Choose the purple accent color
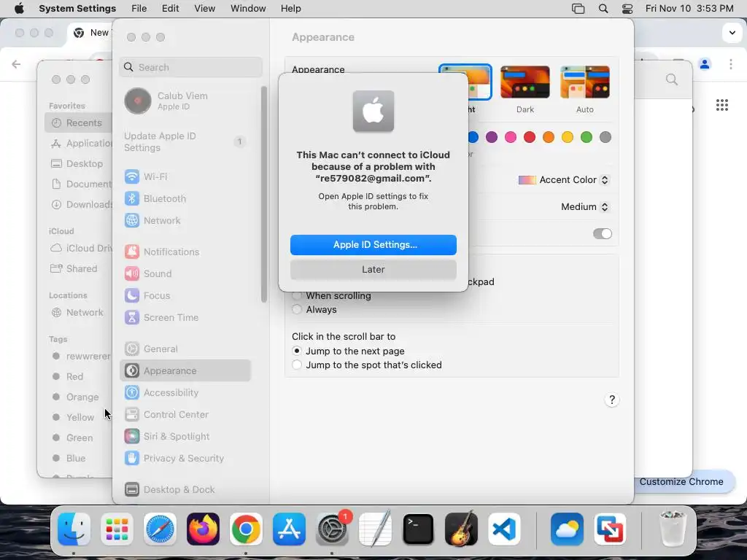 [x=492, y=137]
